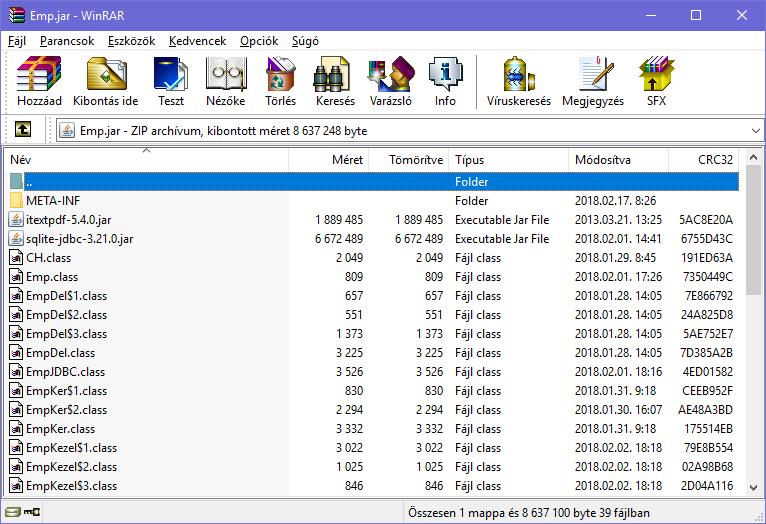Select the EmpDel$2.class row

(374, 314)
